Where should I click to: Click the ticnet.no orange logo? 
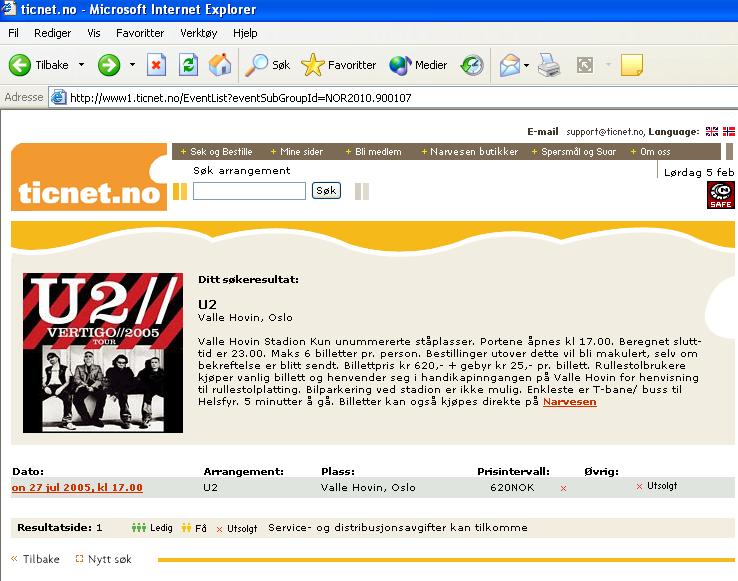[89, 178]
